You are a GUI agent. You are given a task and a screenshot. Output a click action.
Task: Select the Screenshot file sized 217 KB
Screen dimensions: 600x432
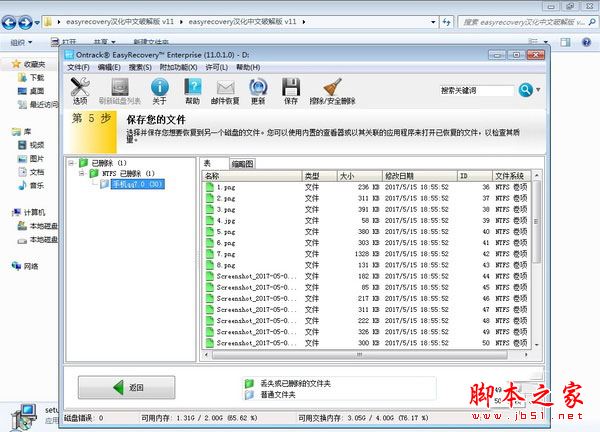[x=256, y=298]
